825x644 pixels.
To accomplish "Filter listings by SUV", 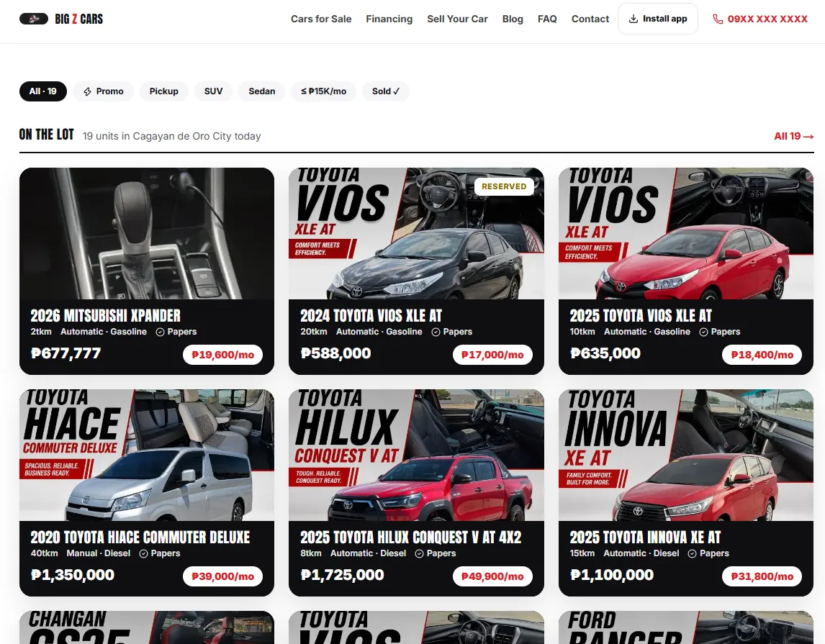I will (x=213, y=91).
